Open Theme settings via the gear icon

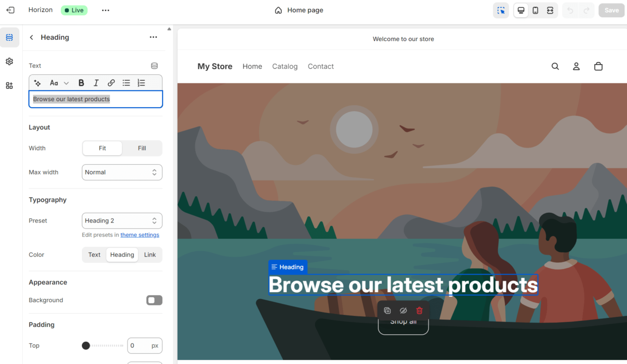coord(9,61)
